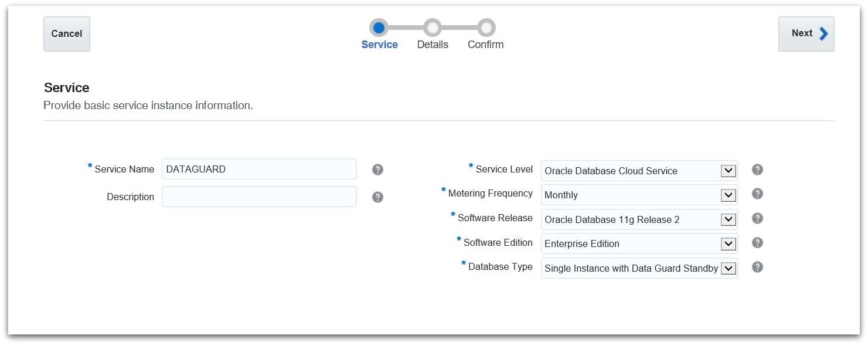Click the Service Name input field
This screenshot has height=345, width=868.
click(x=259, y=169)
